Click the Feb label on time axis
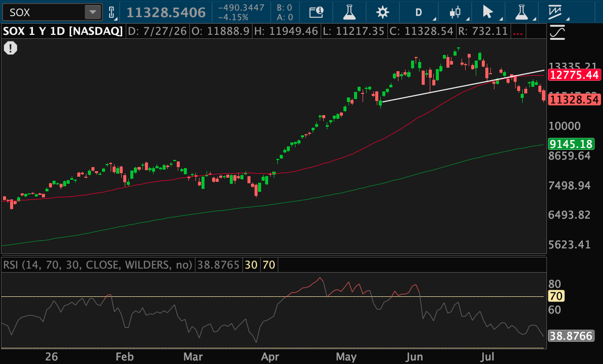 point(125,357)
